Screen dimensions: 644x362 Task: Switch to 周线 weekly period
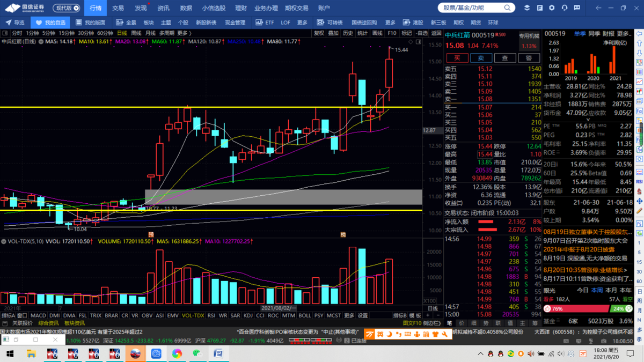[136, 33]
